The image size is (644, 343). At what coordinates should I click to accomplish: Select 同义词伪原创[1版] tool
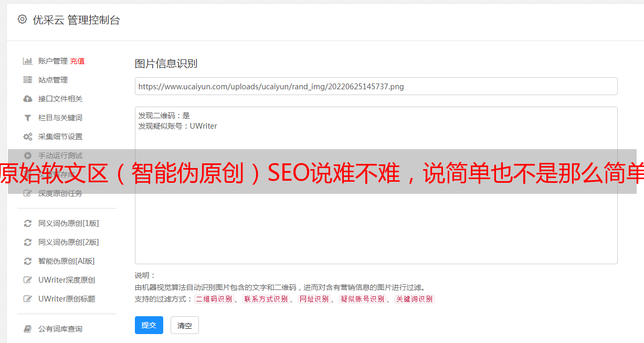coord(69,223)
